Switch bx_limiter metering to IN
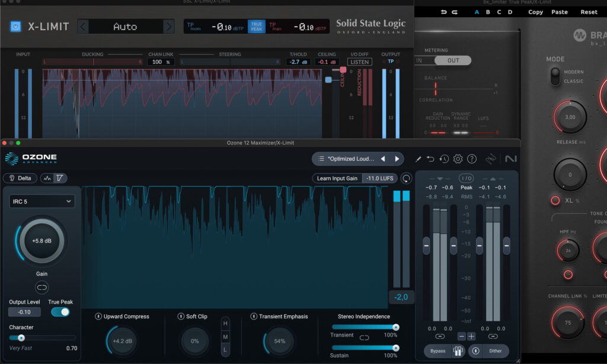Viewport: 607px width, 364px height. tap(419, 60)
